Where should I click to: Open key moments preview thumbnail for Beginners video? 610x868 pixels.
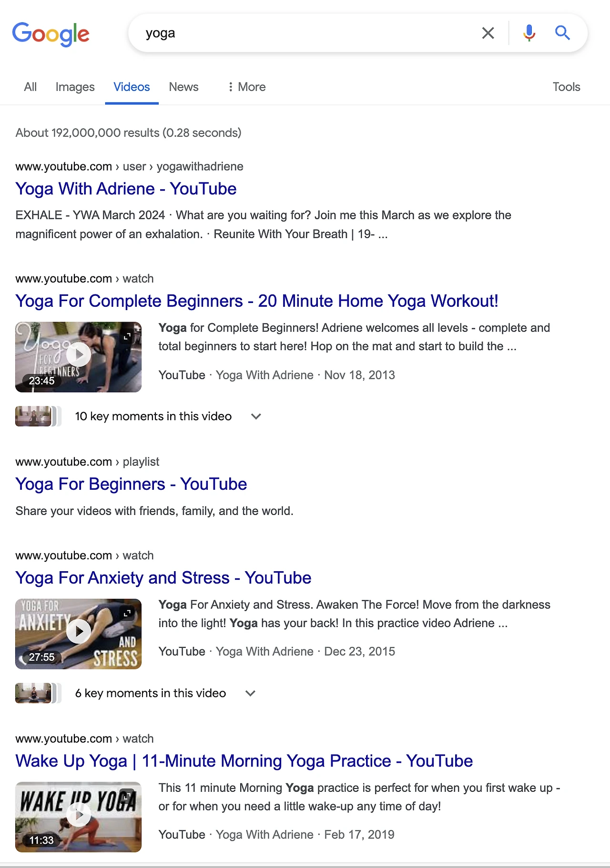tap(33, 416)
